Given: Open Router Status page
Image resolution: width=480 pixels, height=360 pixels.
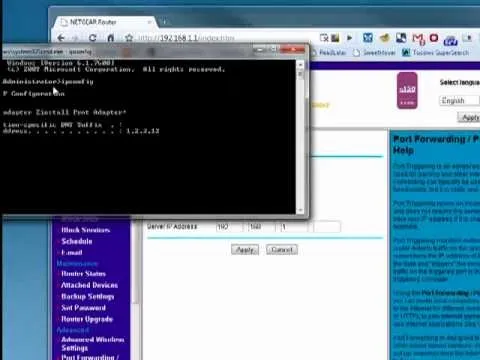Looking at the screenshot, I should (83, 274).
